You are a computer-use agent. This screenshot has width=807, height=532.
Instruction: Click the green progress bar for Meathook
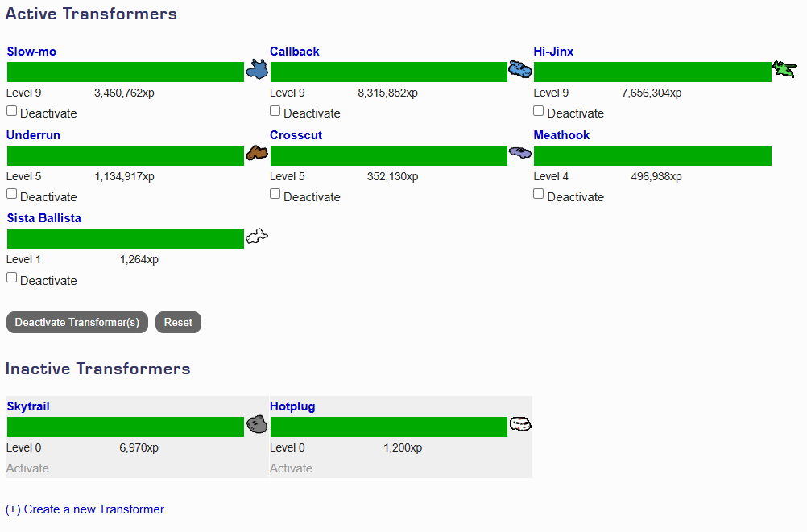pos(652,155)
